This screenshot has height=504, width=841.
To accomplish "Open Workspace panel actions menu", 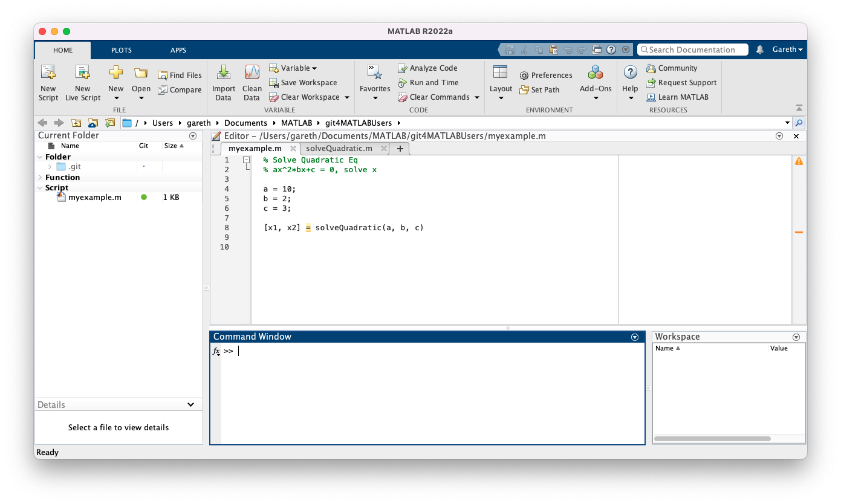I will tap(796, 337).
